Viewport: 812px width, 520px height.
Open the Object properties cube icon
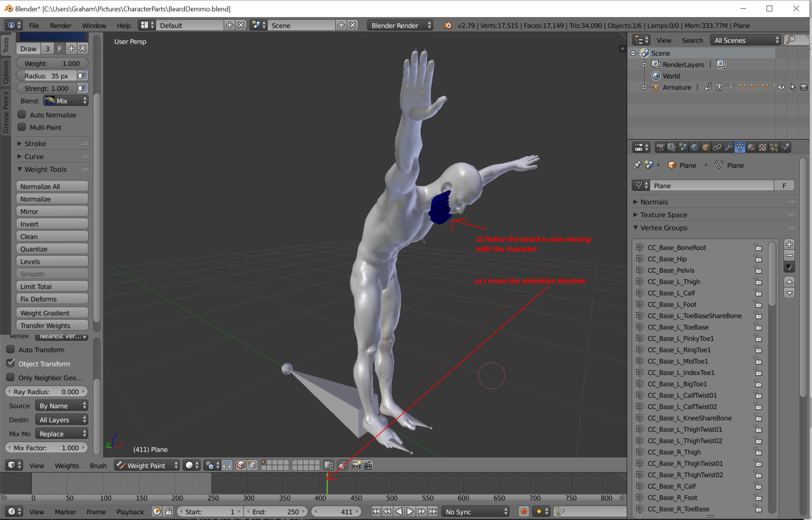706,147
